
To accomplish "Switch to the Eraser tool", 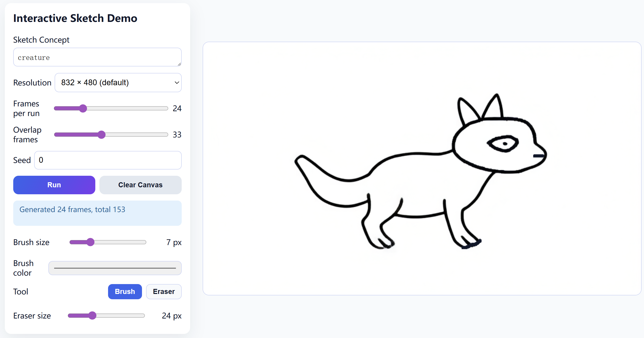I will (x=163, y=291).
